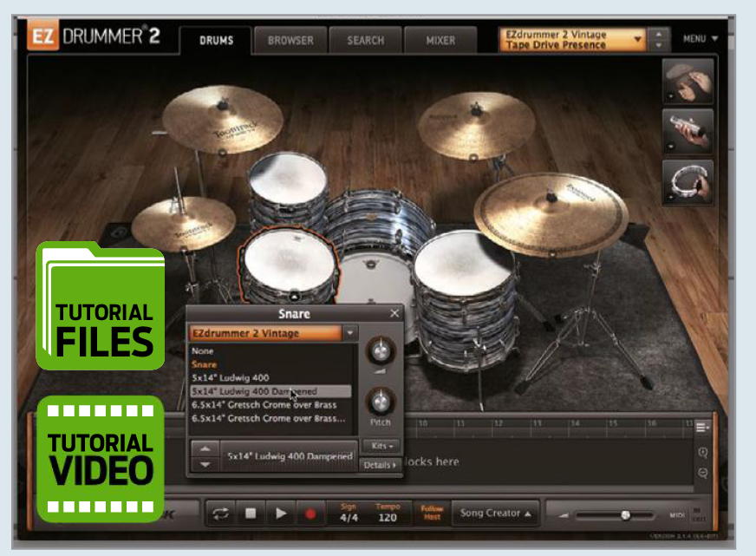Expand the Details section

click(x=380, y=465)
